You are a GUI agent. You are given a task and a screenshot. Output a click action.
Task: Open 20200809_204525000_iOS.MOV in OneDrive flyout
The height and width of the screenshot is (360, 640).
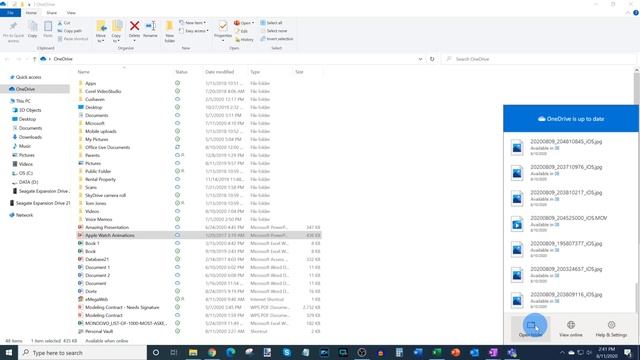pos(570,224)
